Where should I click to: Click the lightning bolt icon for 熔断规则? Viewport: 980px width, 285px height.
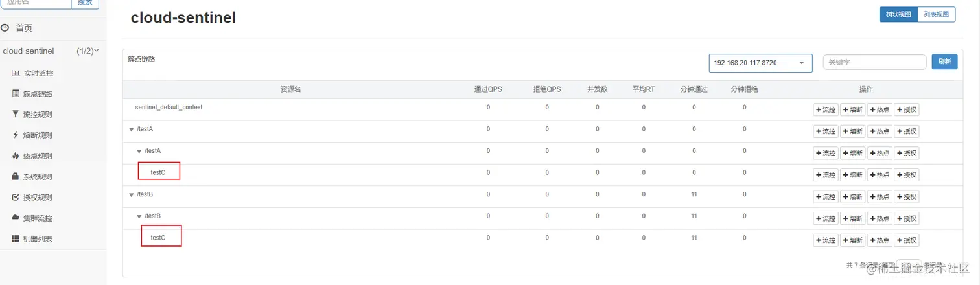[16, 135]
